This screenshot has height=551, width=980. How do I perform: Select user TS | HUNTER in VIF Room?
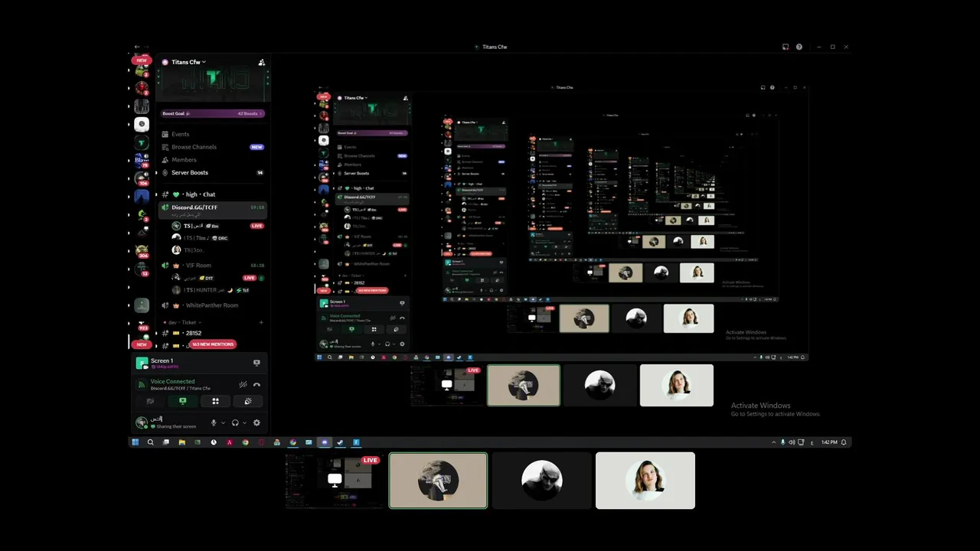(211, 290)
